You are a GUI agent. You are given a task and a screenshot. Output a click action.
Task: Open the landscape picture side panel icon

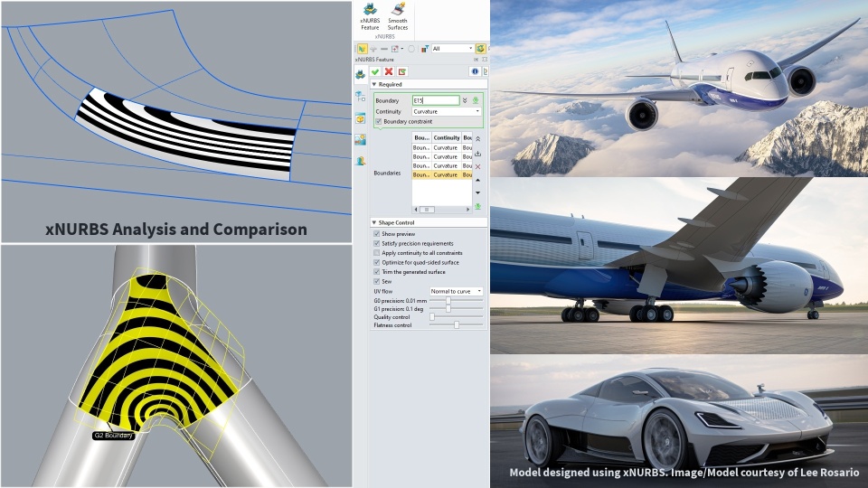pyautogui.click(x=361, y=140)
